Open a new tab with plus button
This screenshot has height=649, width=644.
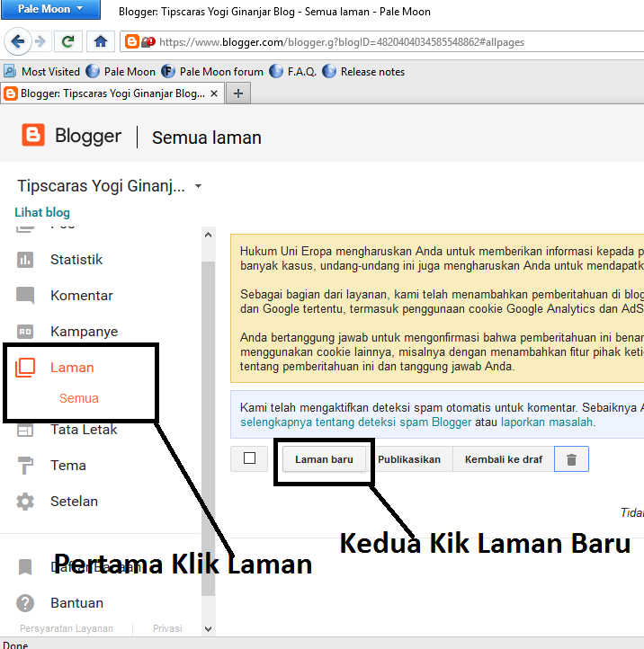point(238,93)
